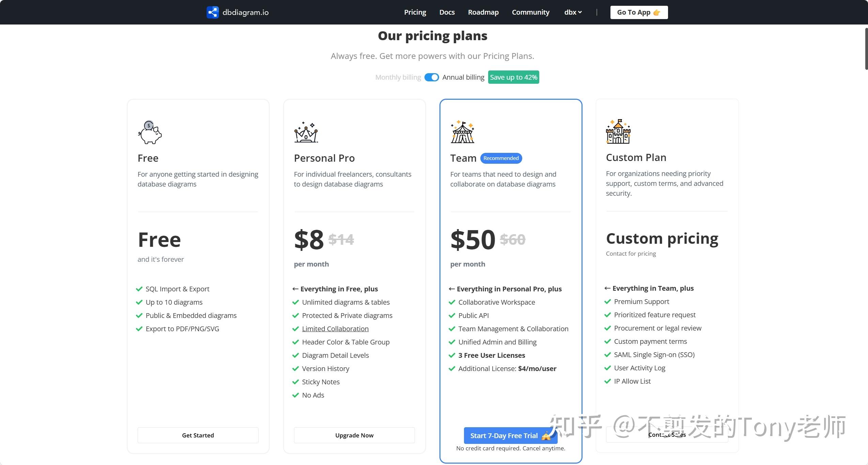Image resolution: width=868 pixels, height=465 pixels.
Task: Click the castle Custom Plan icon
Action: [x=618, y=131]
